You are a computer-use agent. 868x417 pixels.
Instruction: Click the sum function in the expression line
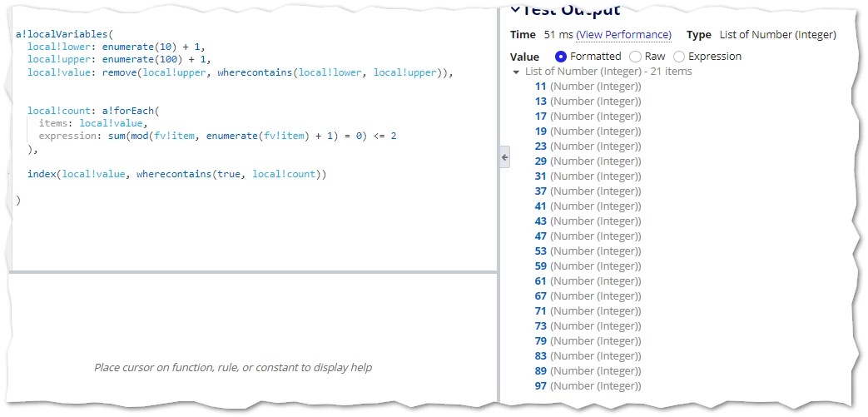[117, 137]
